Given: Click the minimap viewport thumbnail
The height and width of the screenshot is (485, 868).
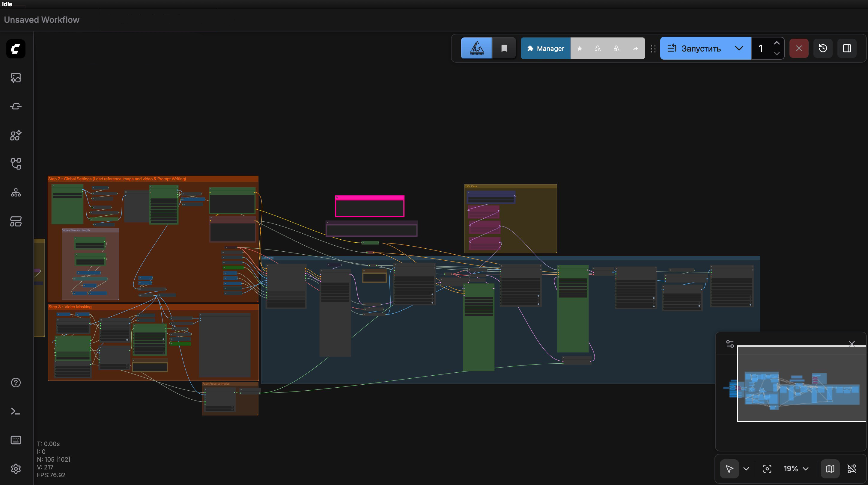Looking at the screenshot, I should point(801,384).
